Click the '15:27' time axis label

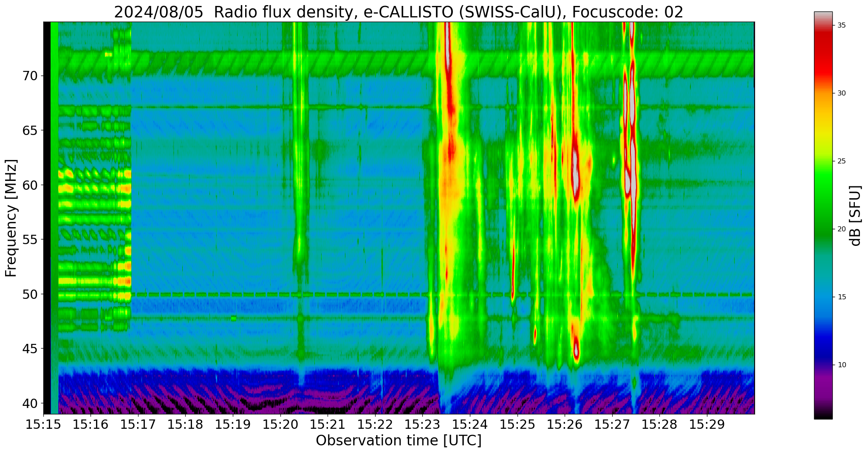click(x=612, y=424)
